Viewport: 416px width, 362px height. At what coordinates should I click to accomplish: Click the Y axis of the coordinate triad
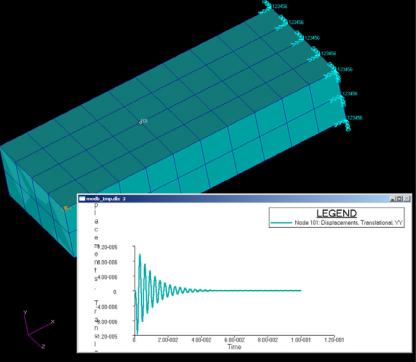[26, 323]
